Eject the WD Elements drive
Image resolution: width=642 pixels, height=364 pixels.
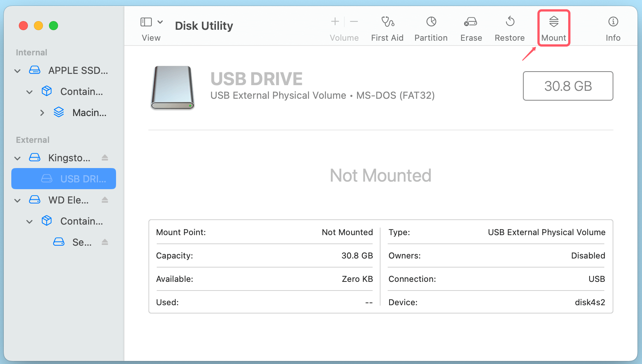tap(104, 200)
